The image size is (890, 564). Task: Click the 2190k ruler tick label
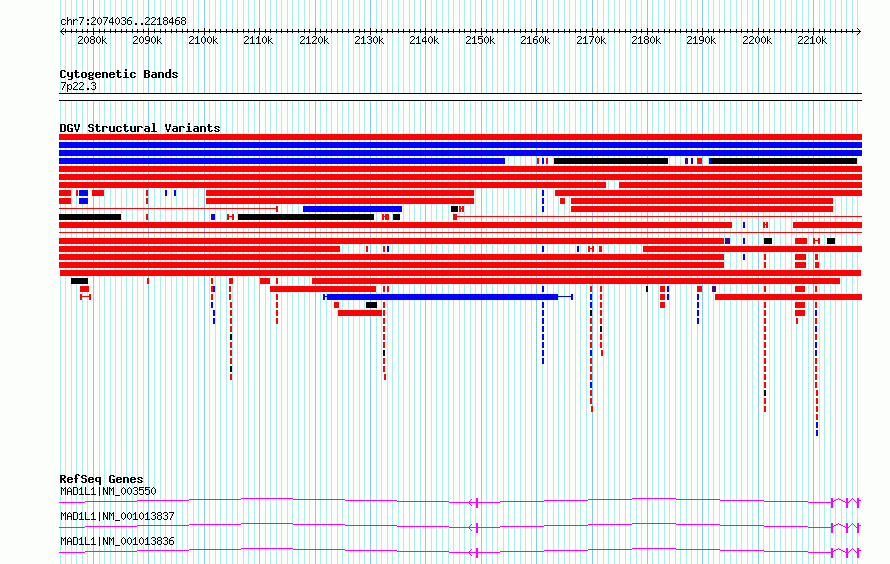[702, 40]
